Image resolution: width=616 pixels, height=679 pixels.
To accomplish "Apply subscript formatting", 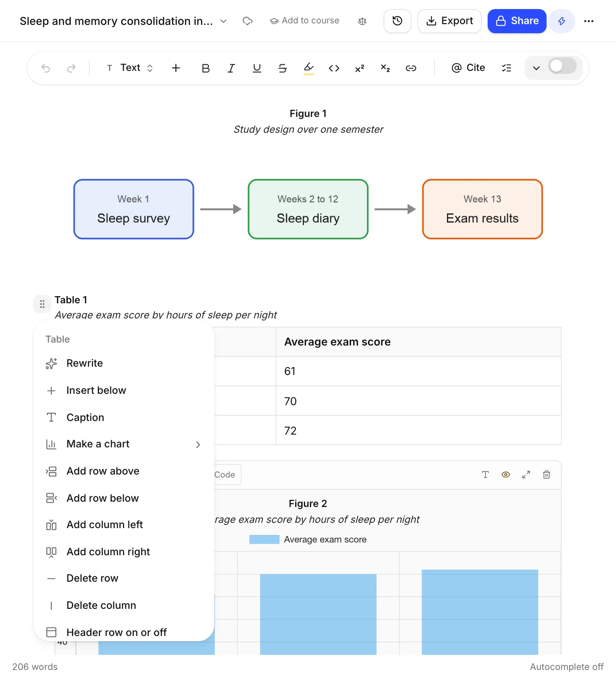I will tap(385, 68).
